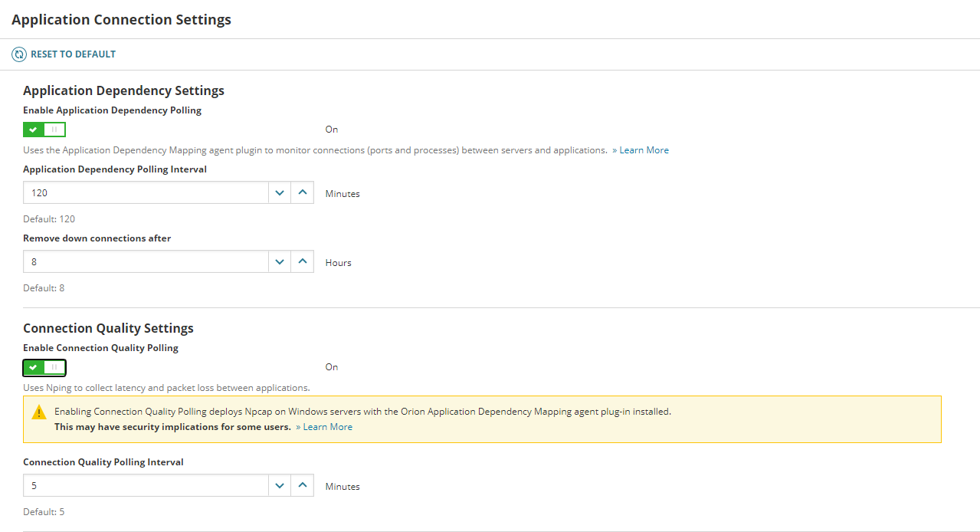Focus the Connection Quality Polling Interval field
The image size is (980, 532).
146,485
